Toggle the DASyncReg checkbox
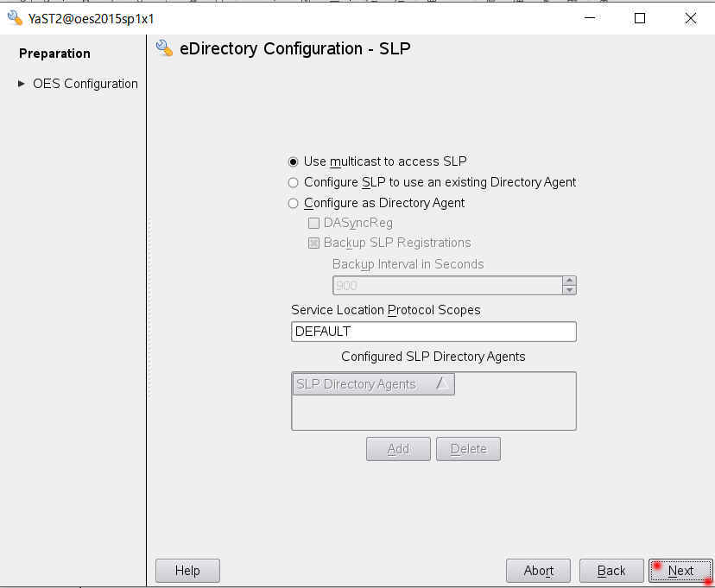Screen dimensions: 715x588 (x=313, y=224)
